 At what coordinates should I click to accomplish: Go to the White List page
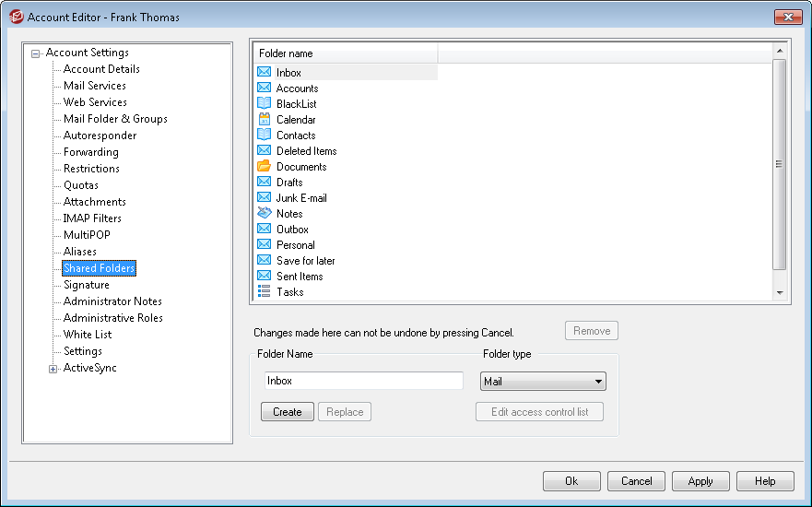tap(88, 335)
